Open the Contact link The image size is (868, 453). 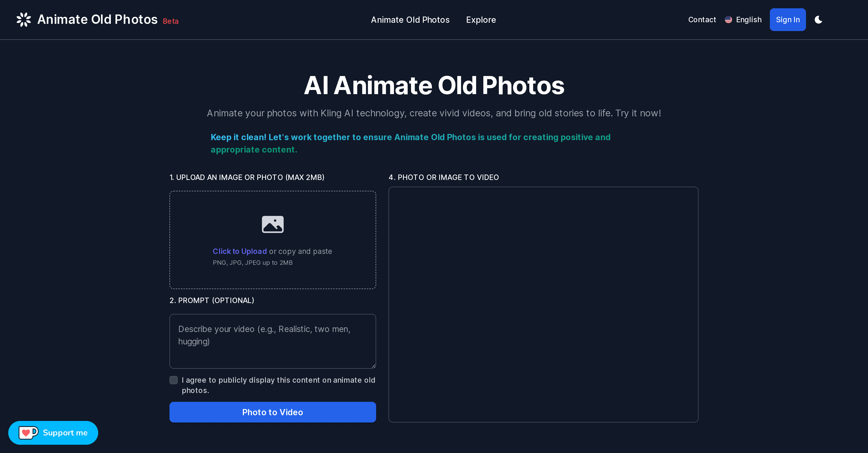[702, 20]
